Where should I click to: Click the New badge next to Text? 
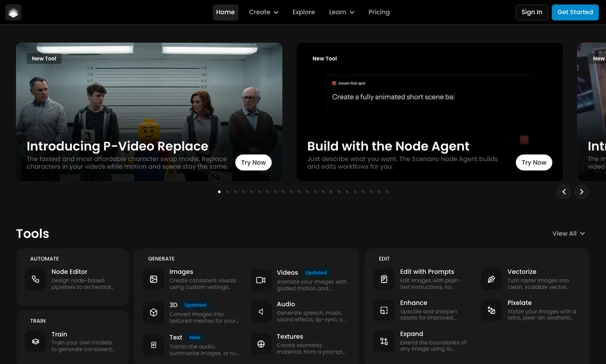[x=195, y=337]
